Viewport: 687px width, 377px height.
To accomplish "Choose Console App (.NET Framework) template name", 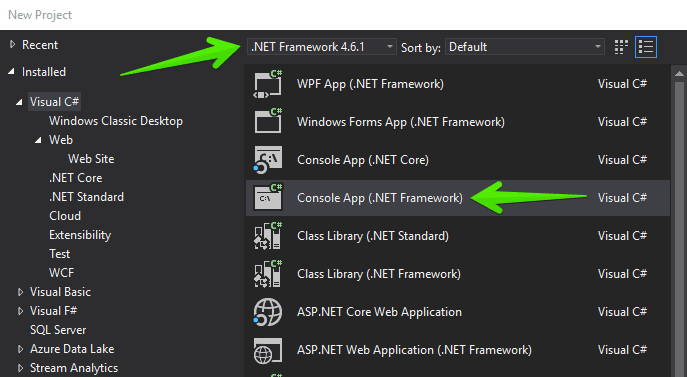I will point(379,198).
